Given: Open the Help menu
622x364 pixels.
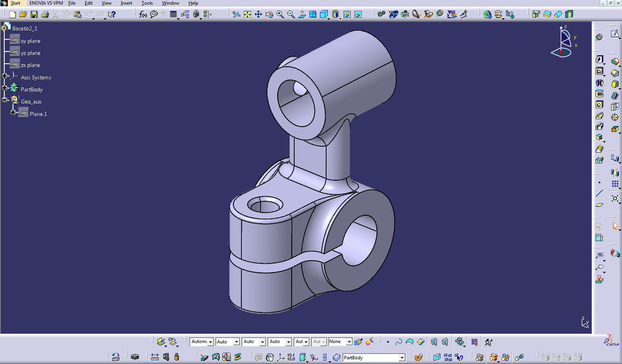Looking at the screenshot, I should 193,3.
